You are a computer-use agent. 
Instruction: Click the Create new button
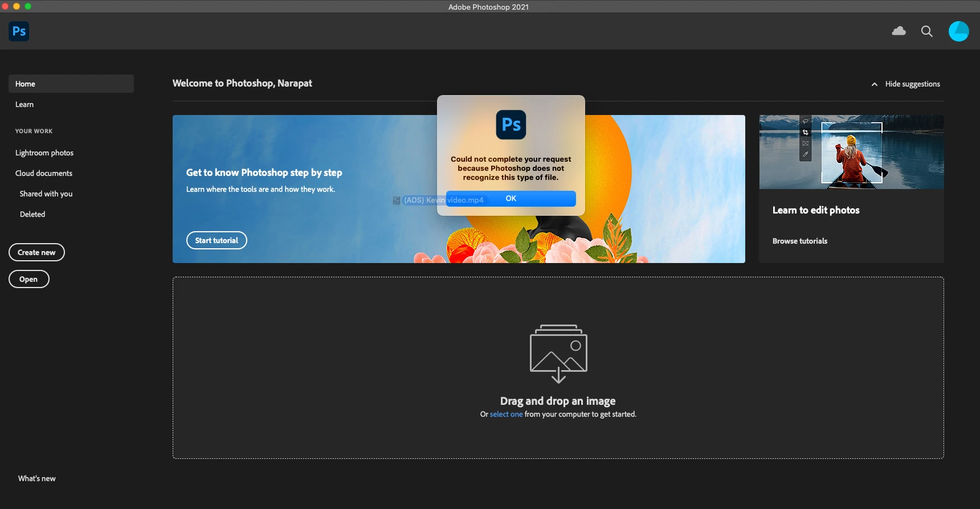pos(36,252)
